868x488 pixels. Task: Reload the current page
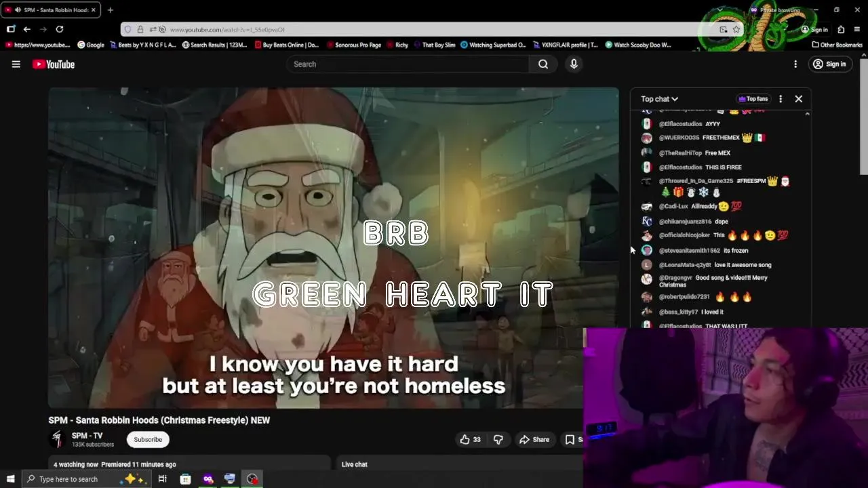point(60,29)
